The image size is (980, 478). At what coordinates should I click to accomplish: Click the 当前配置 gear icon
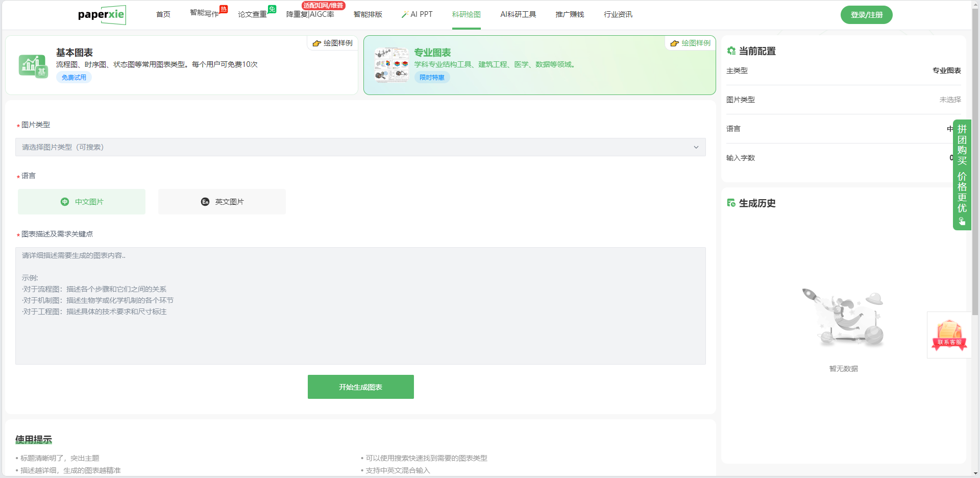[x=731, y=51]
